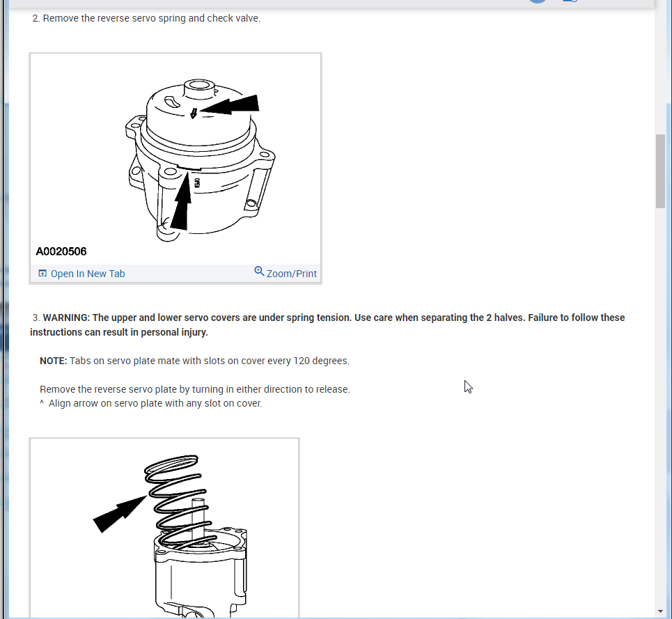Click the Zoom/Print link under servo diagram

click(x=291, y=274)
